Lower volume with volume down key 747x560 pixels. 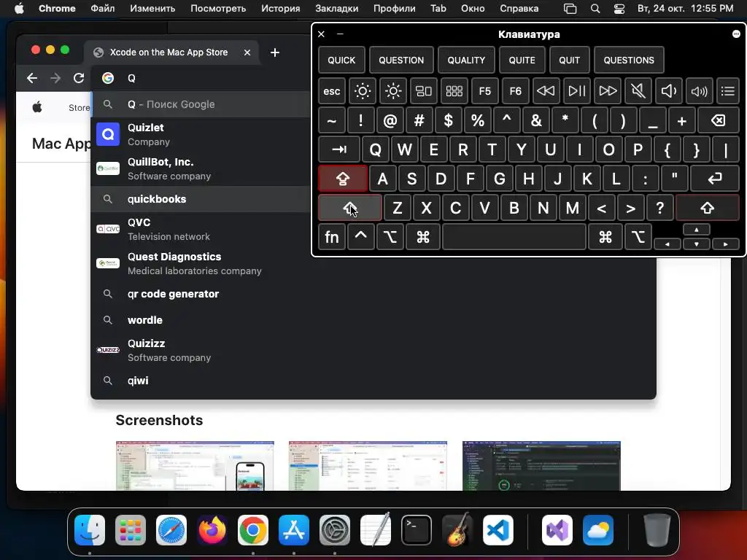668,91
